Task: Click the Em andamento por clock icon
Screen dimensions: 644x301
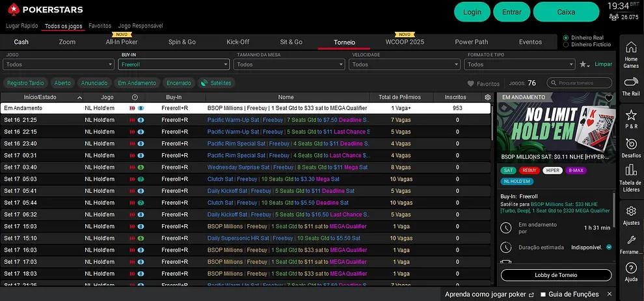Action: [x=506, y=227]
